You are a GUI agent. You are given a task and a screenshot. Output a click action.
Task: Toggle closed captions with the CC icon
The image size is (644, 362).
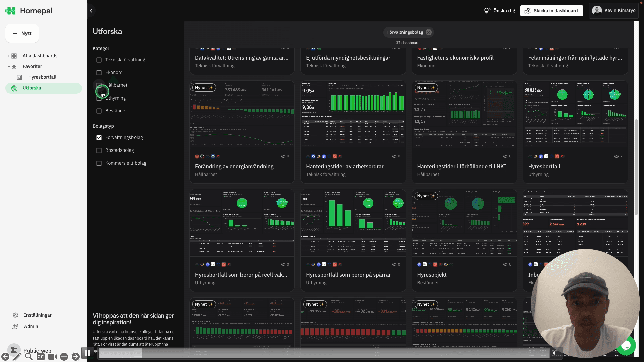point(41,357)
